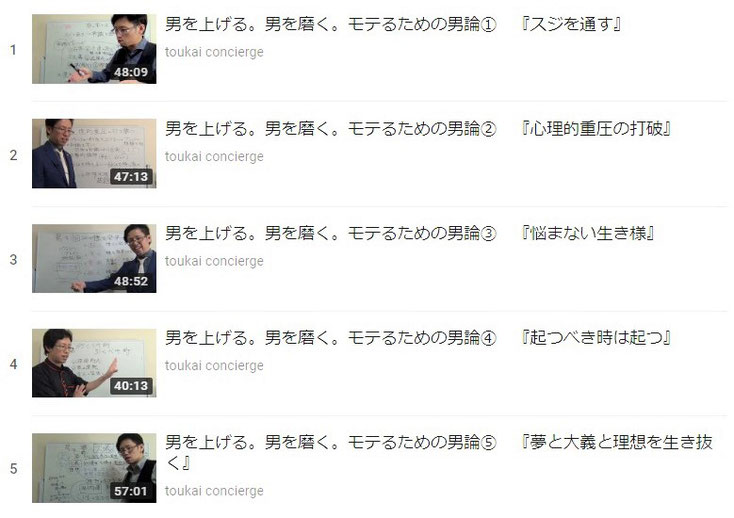Select playlist index number 3
Image resolution: width=734 pixels, height=518 pixels.
coord(13,260)
